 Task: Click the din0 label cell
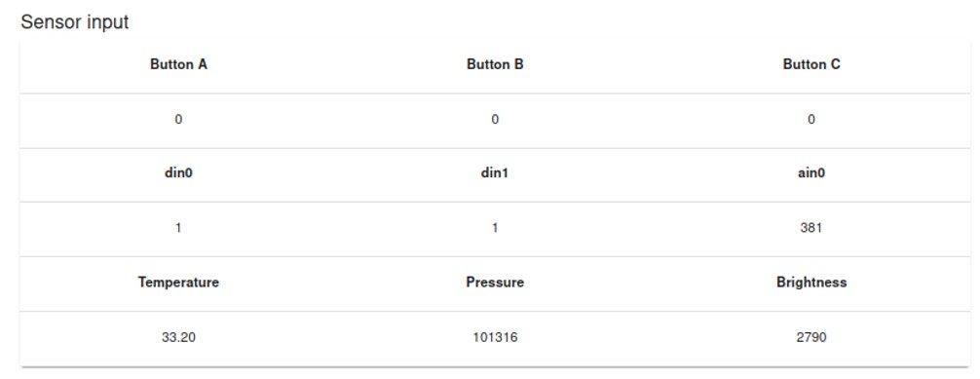(x=178, y=173)
